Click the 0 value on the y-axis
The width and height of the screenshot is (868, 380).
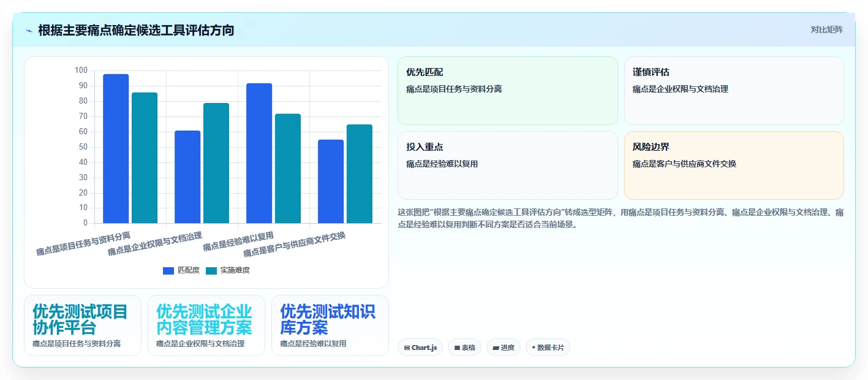pos(86,222)
